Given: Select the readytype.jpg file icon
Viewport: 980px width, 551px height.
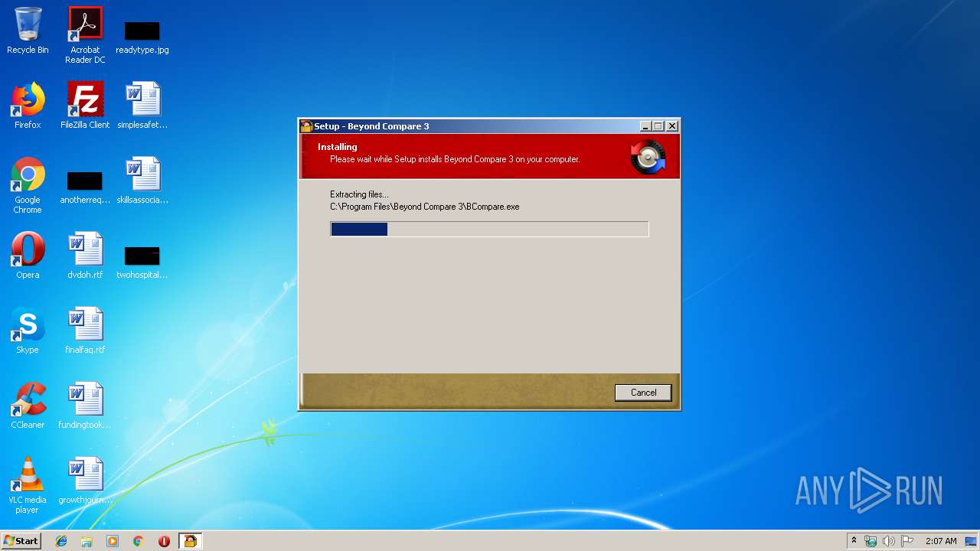Looking at the screenshot, I should coord(142,35).
